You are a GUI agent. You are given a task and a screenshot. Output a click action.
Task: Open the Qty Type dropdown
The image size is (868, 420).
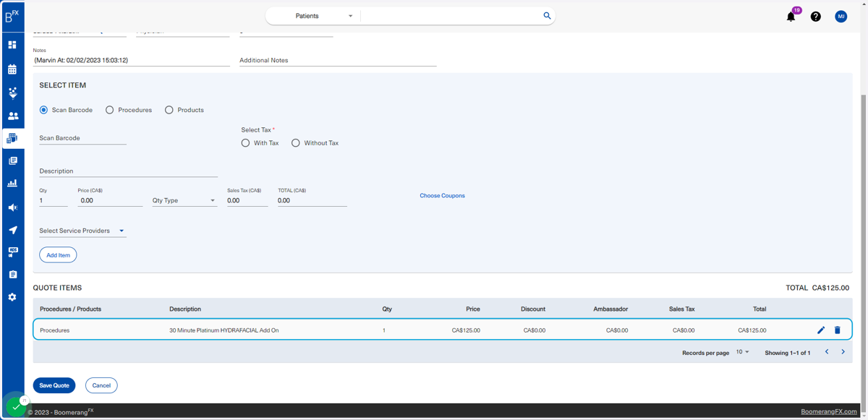pyautogui.click(x=184, y=200)
